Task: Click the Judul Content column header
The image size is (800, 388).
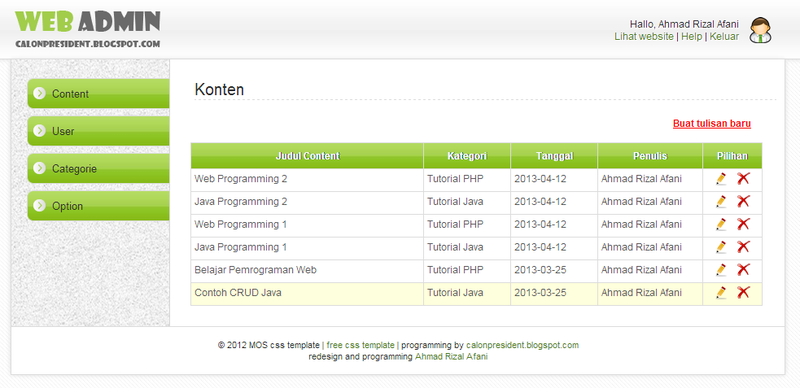Action: (307, 156)
